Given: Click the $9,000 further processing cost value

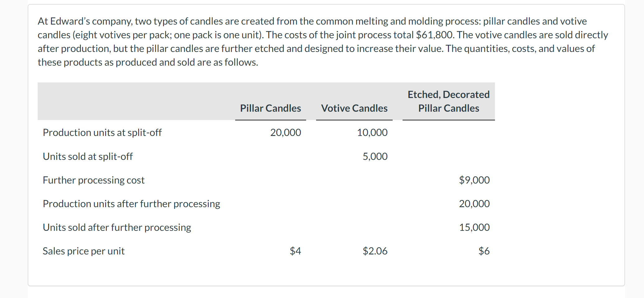Looking at the screenshot, I should (x=474, y=180).
